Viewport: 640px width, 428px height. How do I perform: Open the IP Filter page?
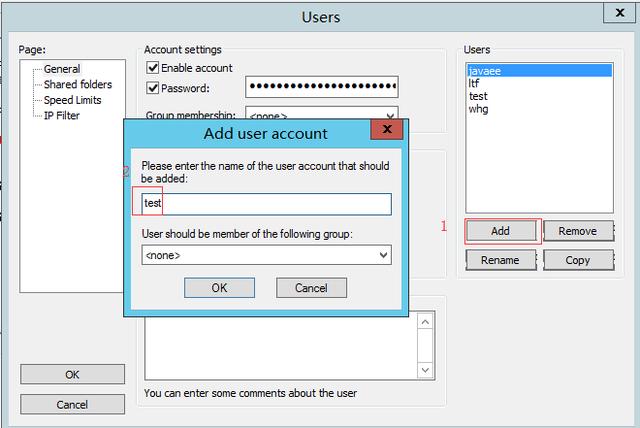(61, 116)
